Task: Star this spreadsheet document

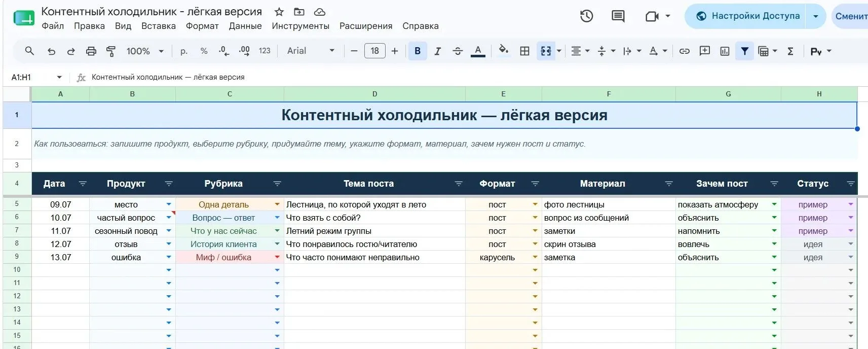Action: pyautogui.click(x=279, y=12)
